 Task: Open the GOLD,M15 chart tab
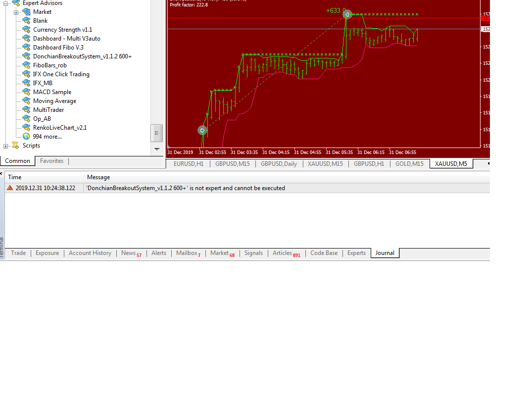click(410, 163)
